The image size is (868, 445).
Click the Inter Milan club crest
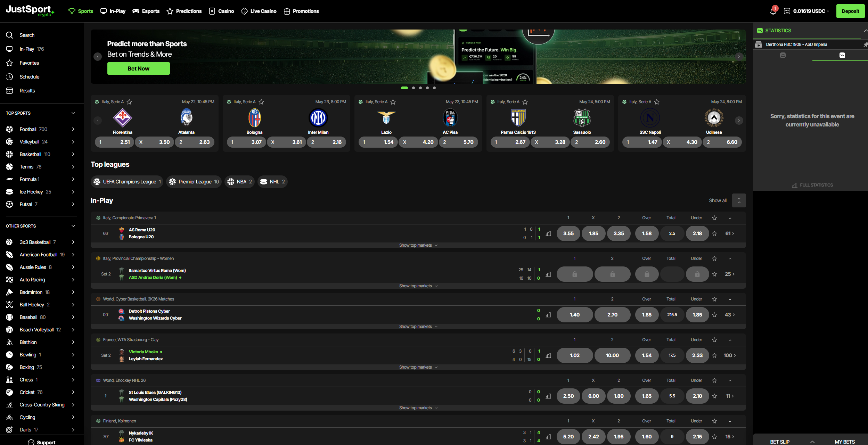click(x=318, y=118)
